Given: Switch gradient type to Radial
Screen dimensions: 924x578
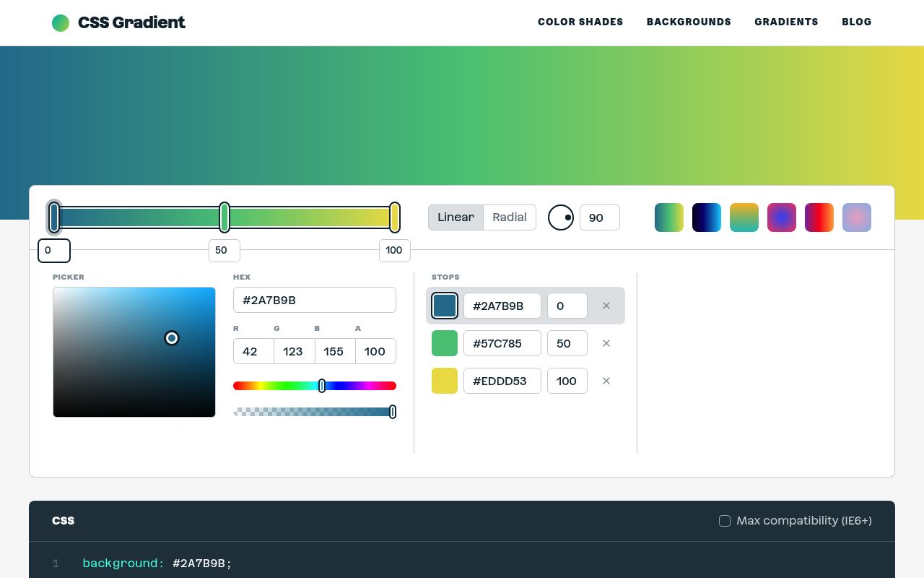Looking at the screenshot, I should 510,217.
